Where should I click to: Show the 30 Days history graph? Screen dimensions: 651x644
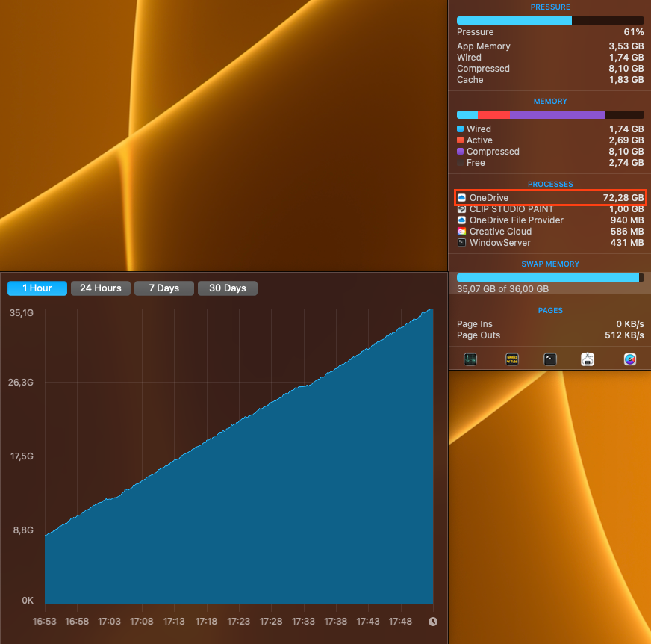click(228, 288)
